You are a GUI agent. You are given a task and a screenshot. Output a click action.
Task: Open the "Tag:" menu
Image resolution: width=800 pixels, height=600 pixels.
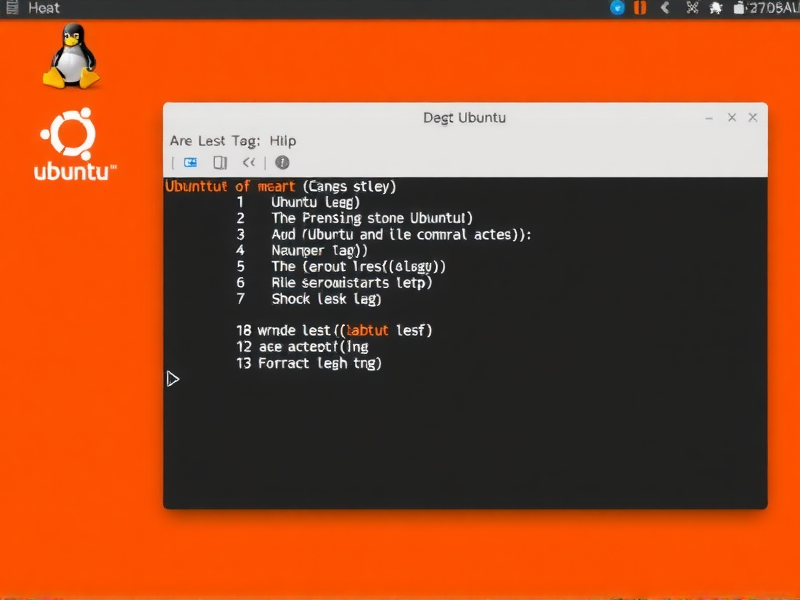[246, 141]
